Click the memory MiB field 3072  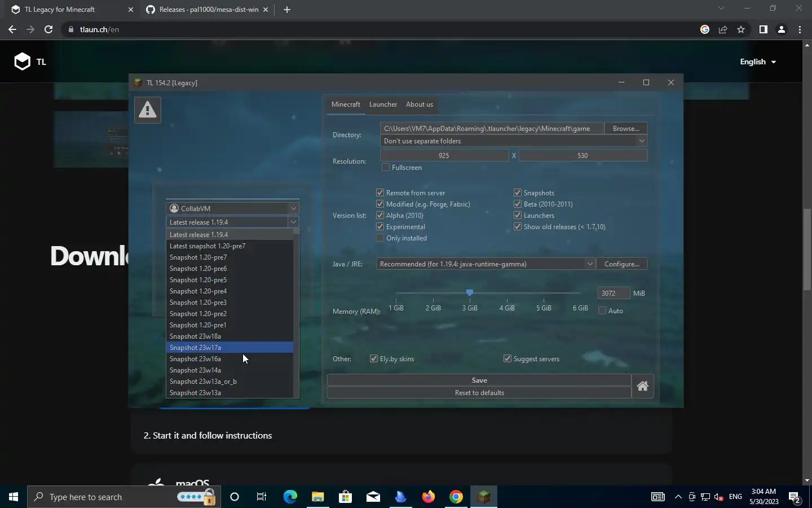tap(614, 293)
